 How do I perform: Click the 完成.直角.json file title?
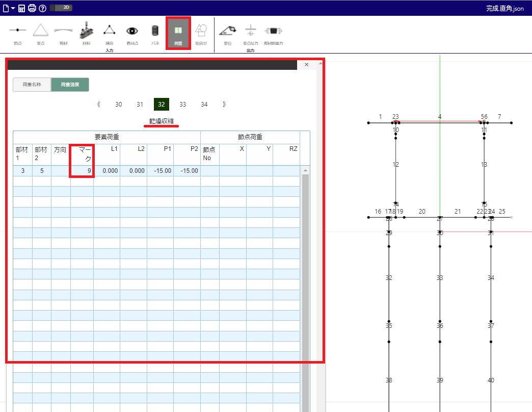[504, 8]
